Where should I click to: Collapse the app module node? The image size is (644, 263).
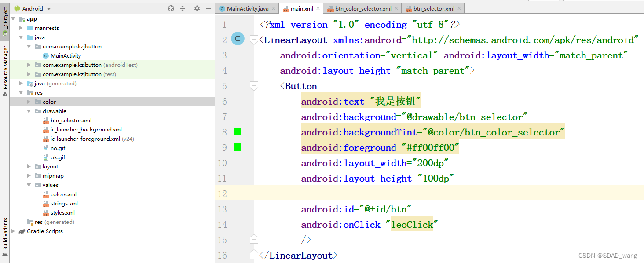(13, 19)
